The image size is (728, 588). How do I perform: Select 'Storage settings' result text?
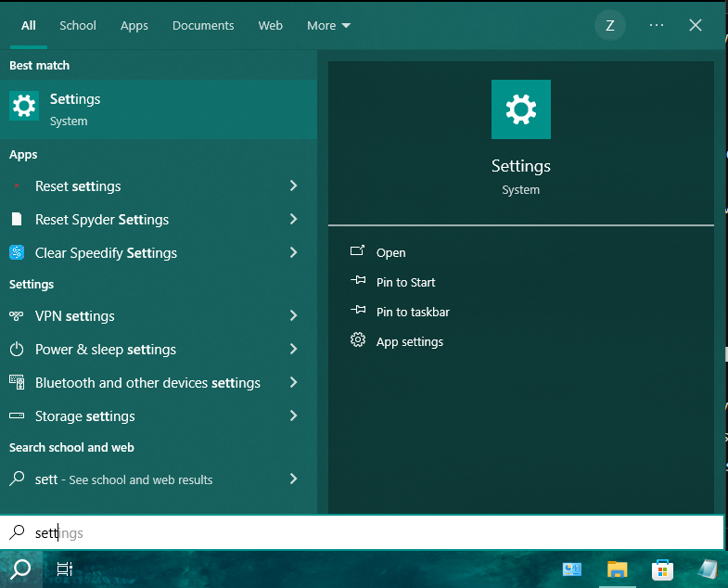click(x=85, y=416)
